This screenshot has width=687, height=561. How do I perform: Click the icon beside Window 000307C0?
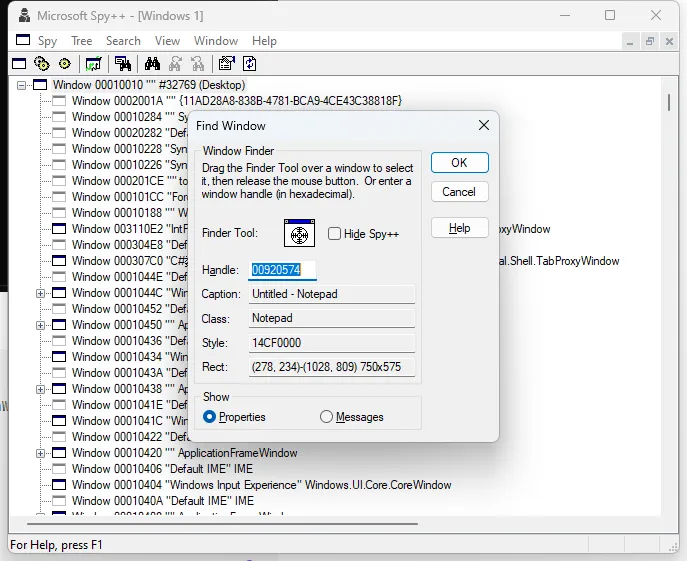pos(59,261)
